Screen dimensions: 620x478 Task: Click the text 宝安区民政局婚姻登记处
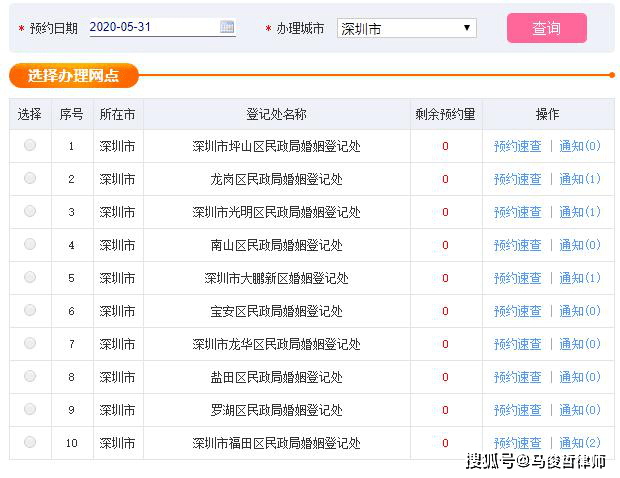[276, 311]
